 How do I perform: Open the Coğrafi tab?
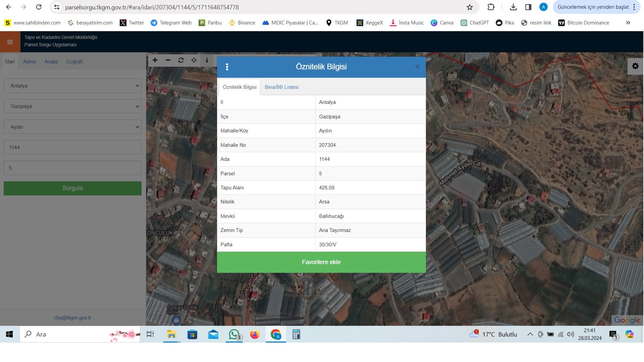(x=74, y=62)
